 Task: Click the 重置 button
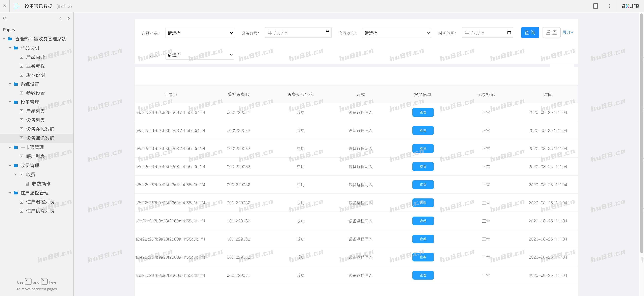click(x=551, y=33)
